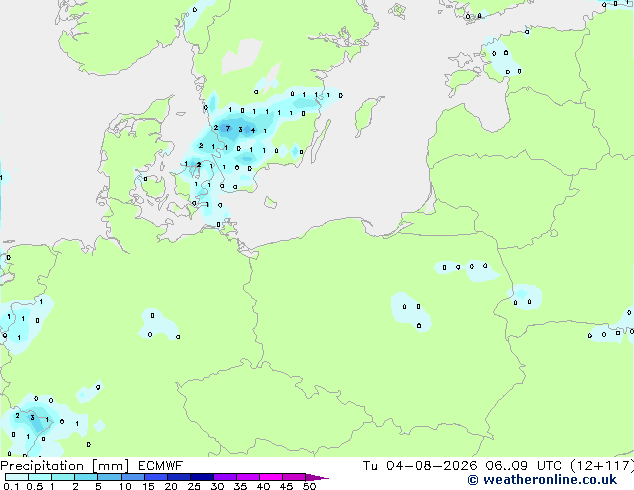The image size is (634, 490).
Task: Click the purple 30–35 mm legend swatch
Action: [225, 477]
